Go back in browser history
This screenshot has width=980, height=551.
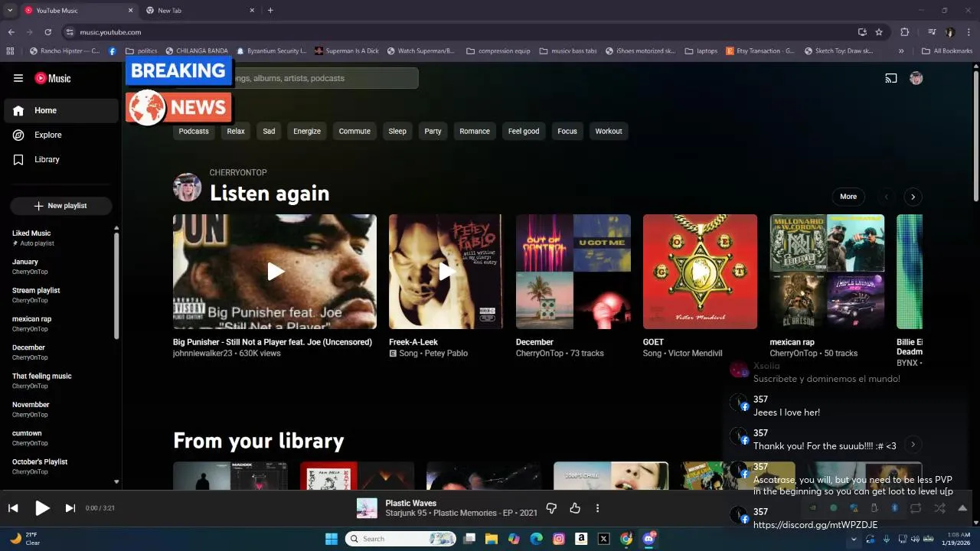click(x=11, y=32)
